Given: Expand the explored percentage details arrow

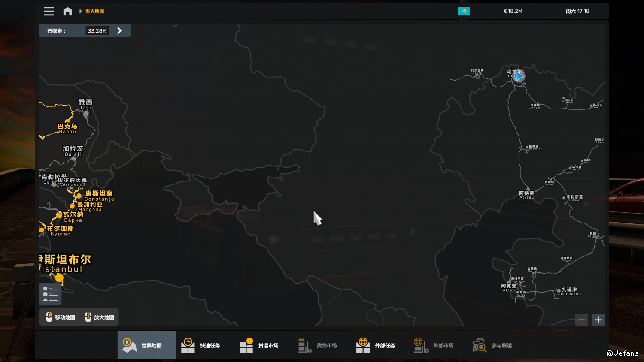Looking at the screenshot, I should coord(120,31).
